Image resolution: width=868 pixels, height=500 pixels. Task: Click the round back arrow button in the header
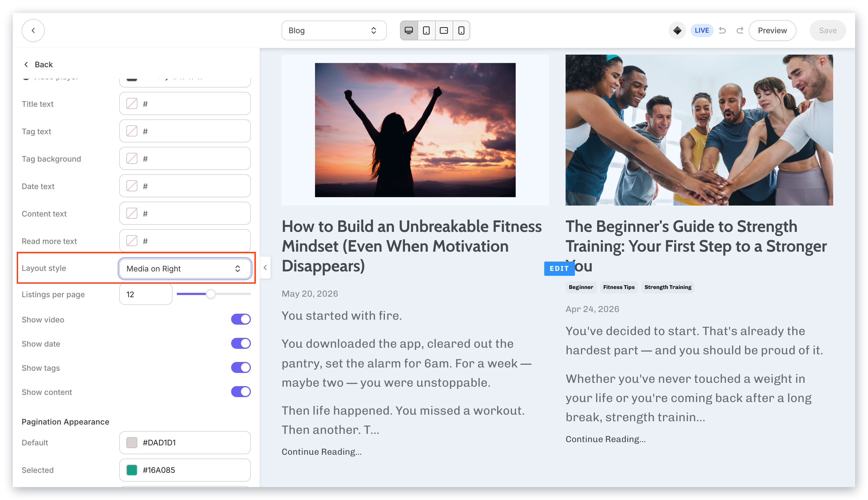click(x=33, y=30)
